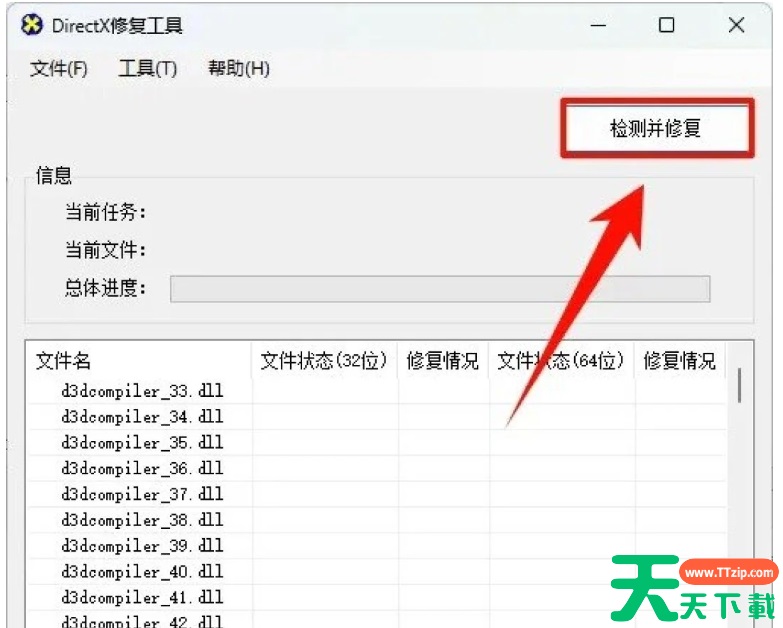Click the DirectX repair tool title icon
This screenshot has width=783, height=628.
point(32,25)
